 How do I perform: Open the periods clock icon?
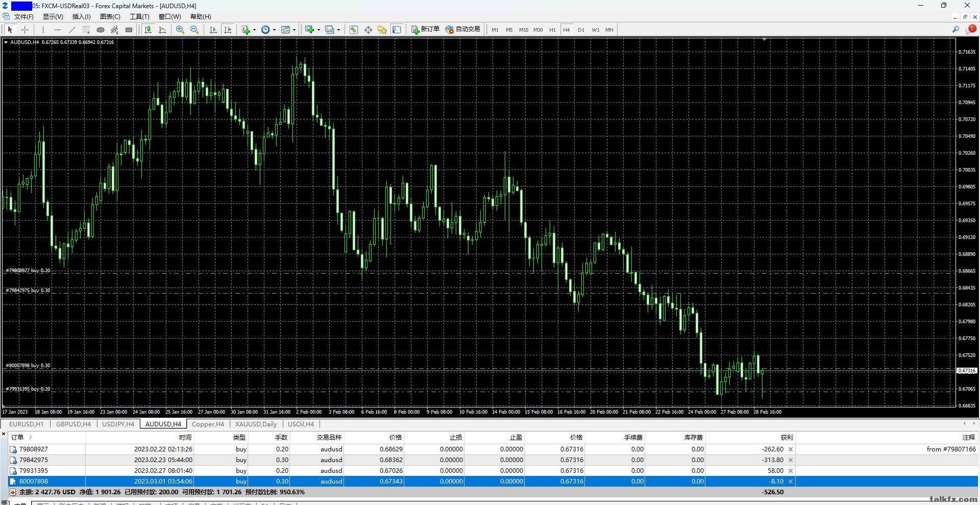point(265,30)
